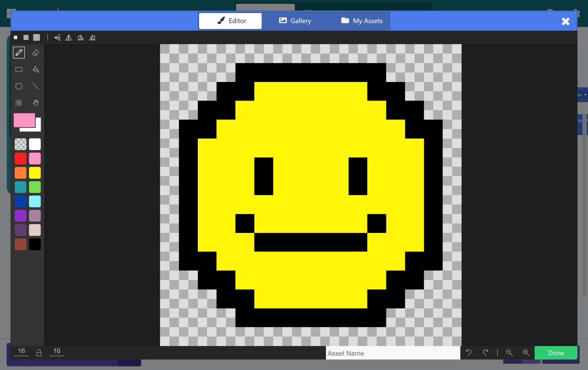Click the Asset Name input field
This screenshot has height=370, width=588.
click(393, 353)
